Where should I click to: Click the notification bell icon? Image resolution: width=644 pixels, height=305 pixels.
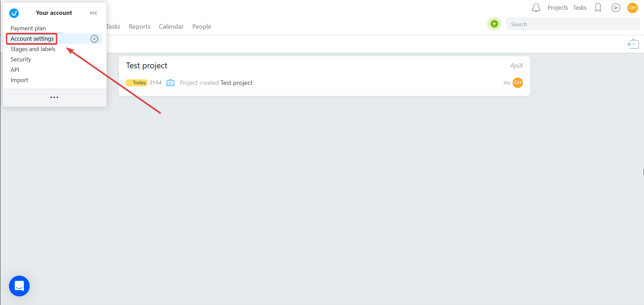(x=536, y=8)
